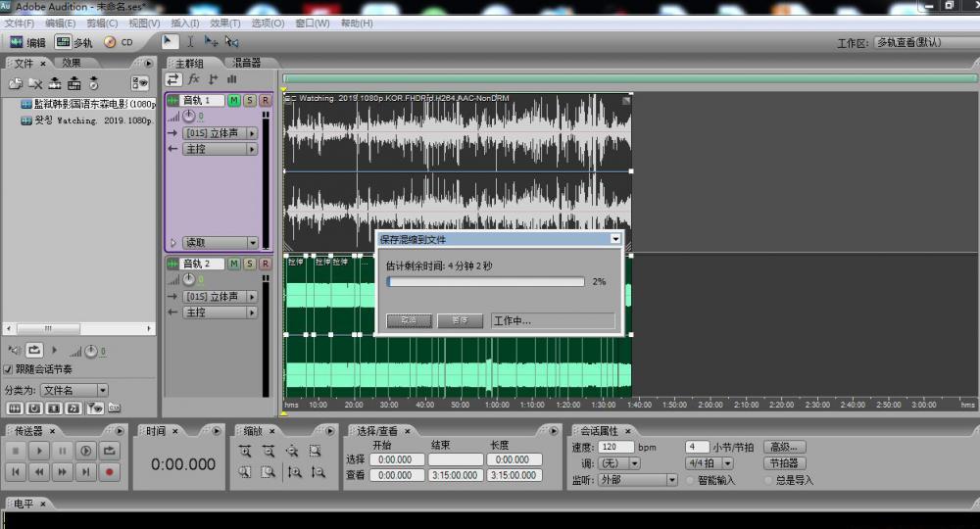Click Pause button in Transport panel
Viewport: 980px width, 529px height.
click(63, 451)
